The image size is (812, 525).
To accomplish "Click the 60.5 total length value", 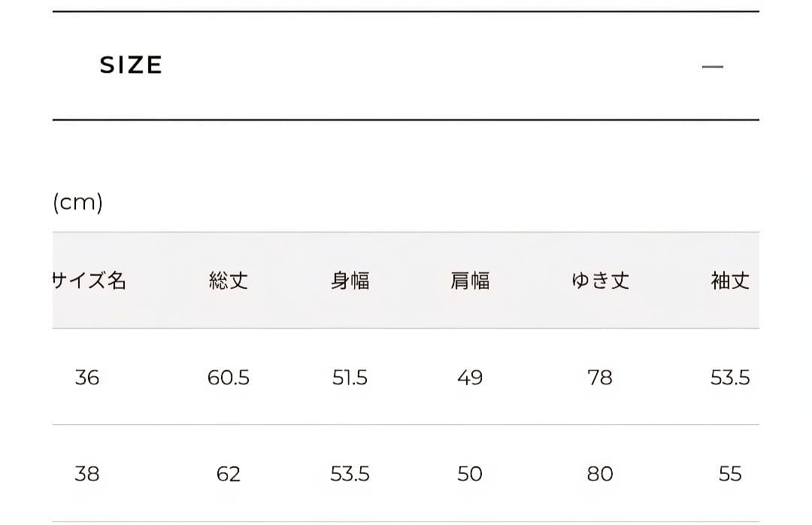I will [x=228, y=378].
